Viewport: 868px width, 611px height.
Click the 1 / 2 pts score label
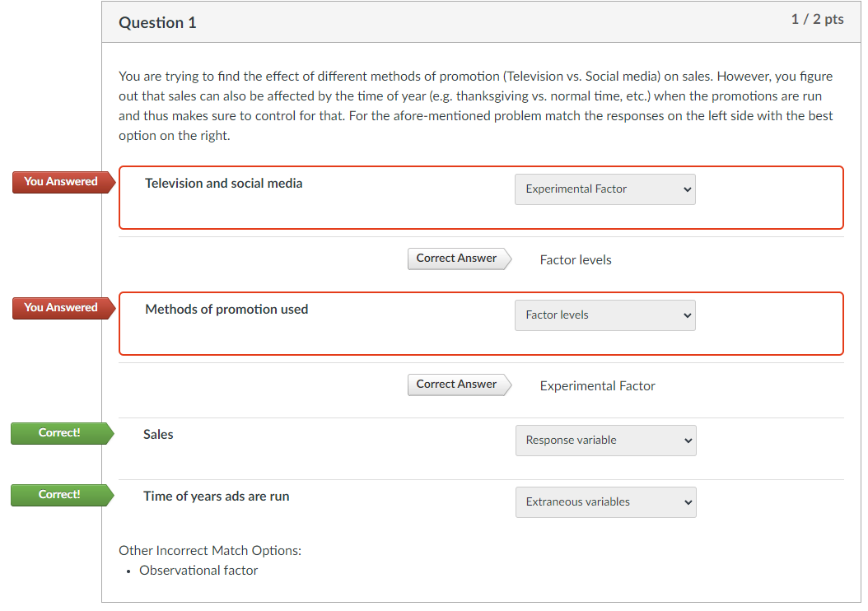click(x=817, y=18)
